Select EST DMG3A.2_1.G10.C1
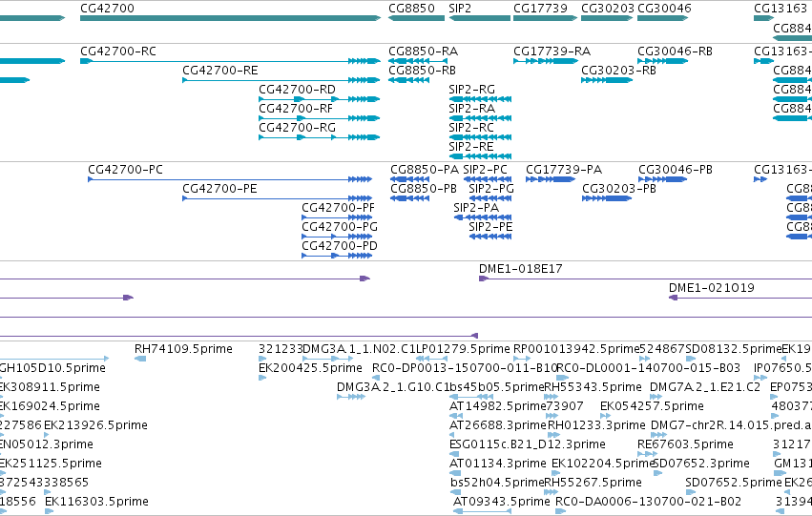This screenshot has width=812, height=516. [351, 397]
